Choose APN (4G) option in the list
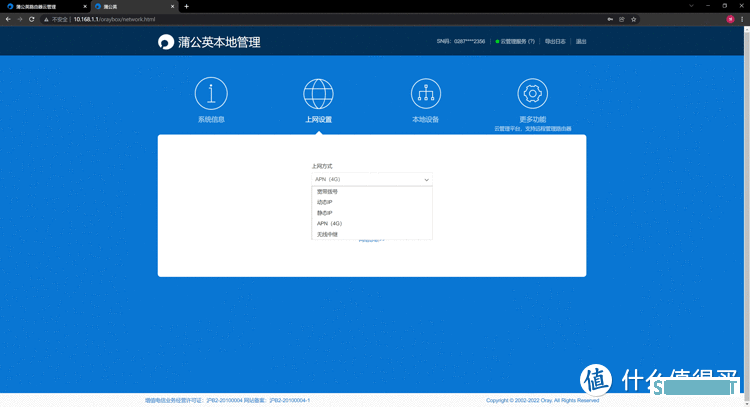 point(372,223)
